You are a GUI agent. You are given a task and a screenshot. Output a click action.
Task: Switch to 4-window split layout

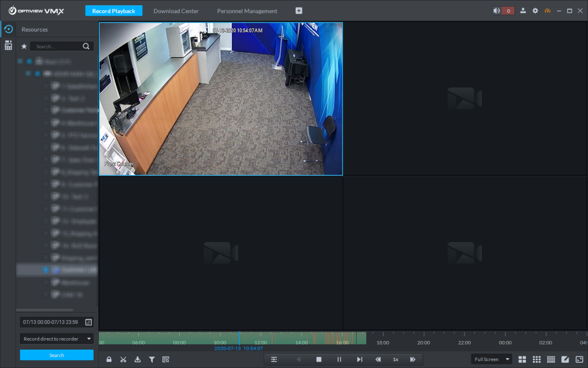click(x=523, y=359)
